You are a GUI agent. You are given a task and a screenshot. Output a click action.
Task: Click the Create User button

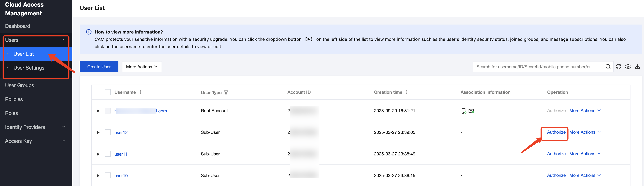pos(99,67)
